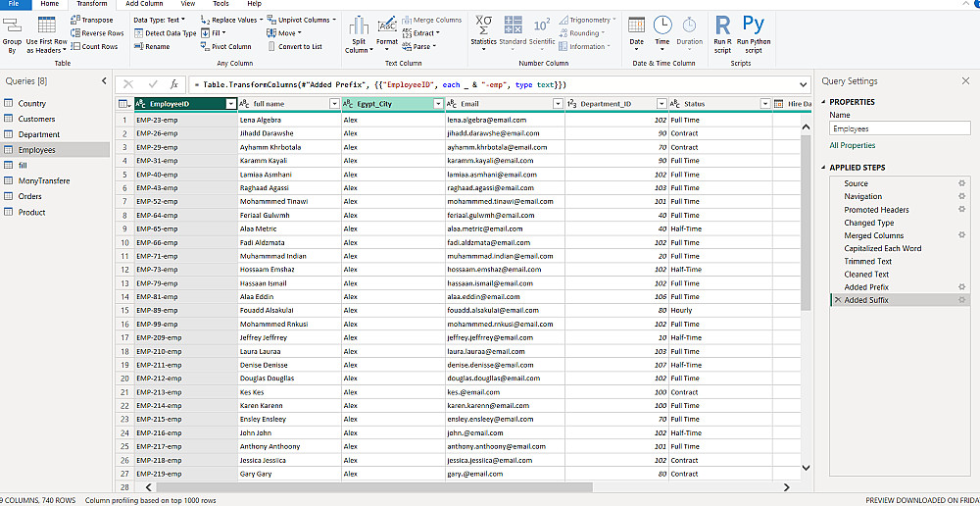980x506 pixels.
Task: Open settings gear for Merged Columns step
Action: (x=962, y=235)
